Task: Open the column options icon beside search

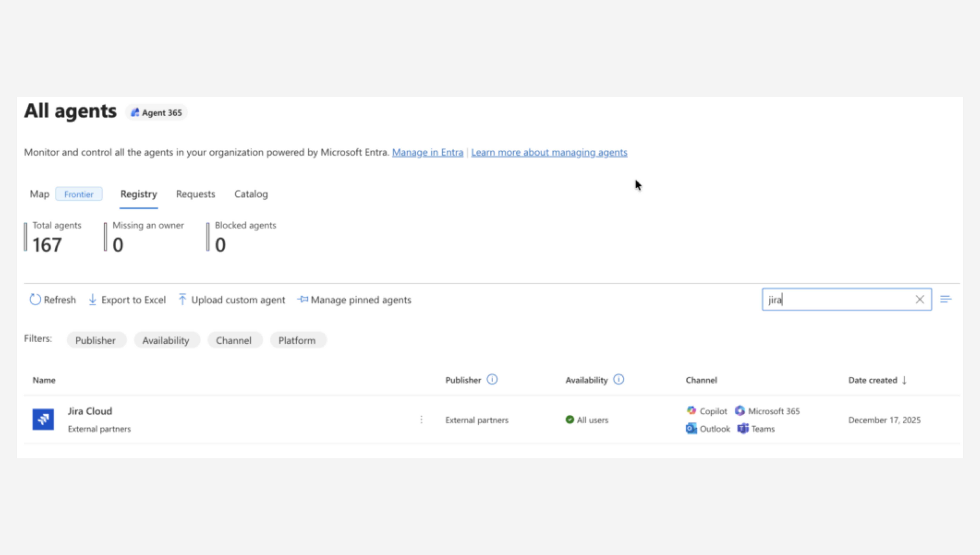Action: (946, 299)
